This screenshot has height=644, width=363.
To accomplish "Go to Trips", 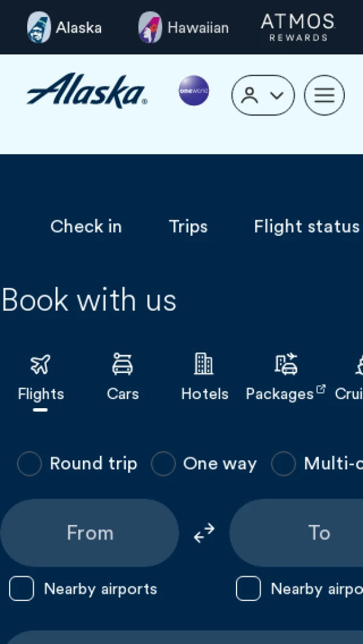I will 188,226.
